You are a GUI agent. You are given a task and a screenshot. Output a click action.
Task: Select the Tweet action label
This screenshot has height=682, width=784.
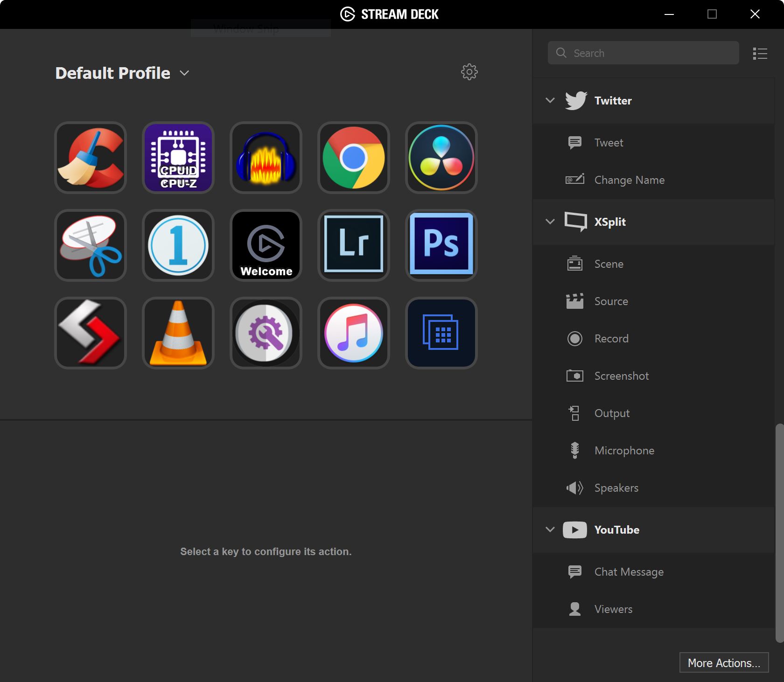(x=609, y=143)
